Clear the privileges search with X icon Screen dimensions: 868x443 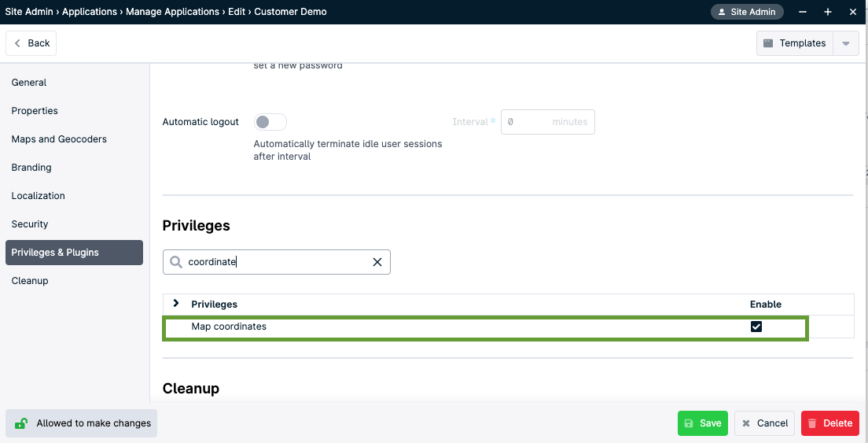point(377,262)
